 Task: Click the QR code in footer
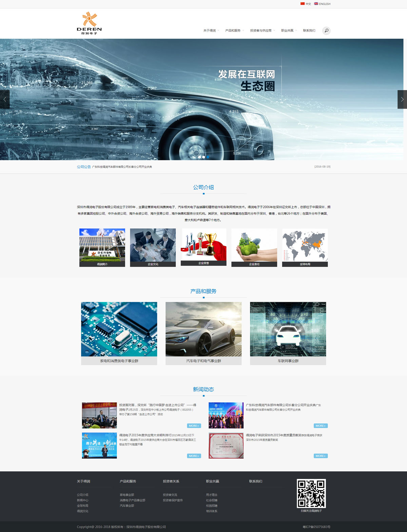(x=311, y=493)
